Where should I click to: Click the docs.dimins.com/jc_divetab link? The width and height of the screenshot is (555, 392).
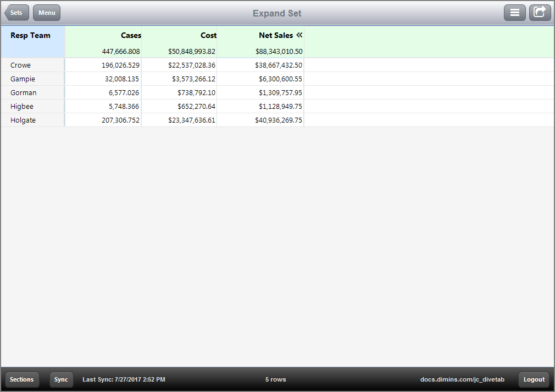point(462,379)
